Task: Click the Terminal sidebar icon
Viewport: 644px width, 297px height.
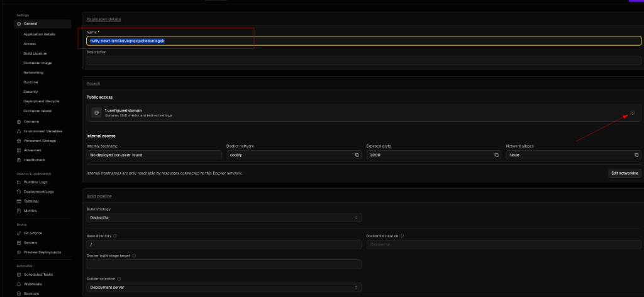Action: coord(19,201)
